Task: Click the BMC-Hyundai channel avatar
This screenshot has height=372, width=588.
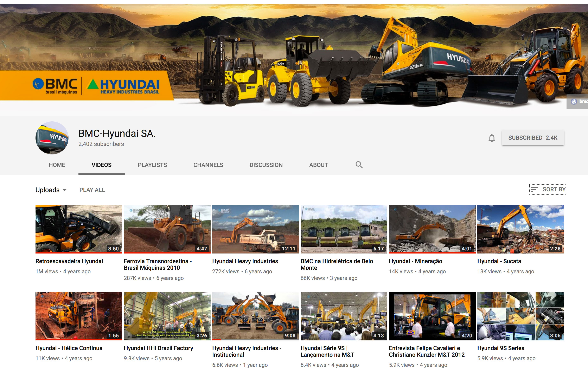Action: (x=52, y=138)
